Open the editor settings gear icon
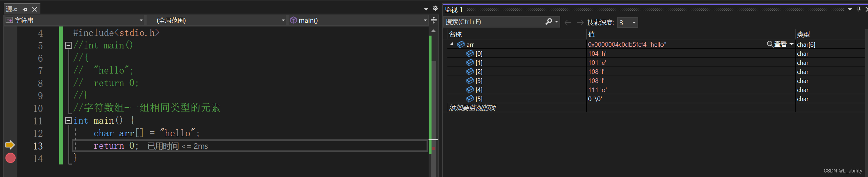This screenshot has height=177, width=868. [435, 8]
